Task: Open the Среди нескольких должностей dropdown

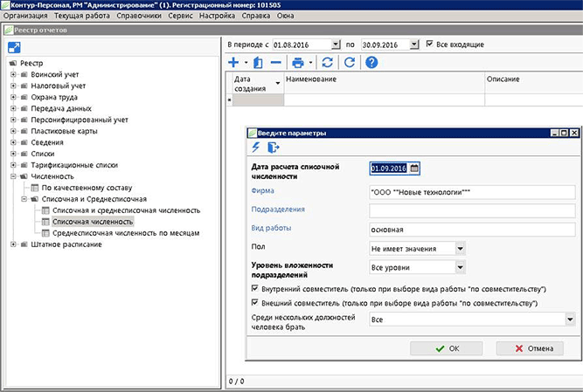Action: tap(570, 320)
